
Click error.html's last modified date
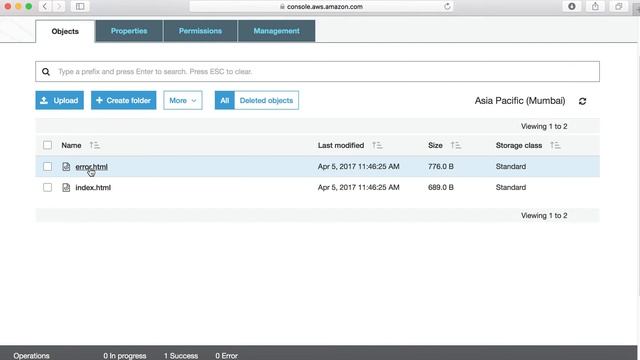click(x=358, y=167)
